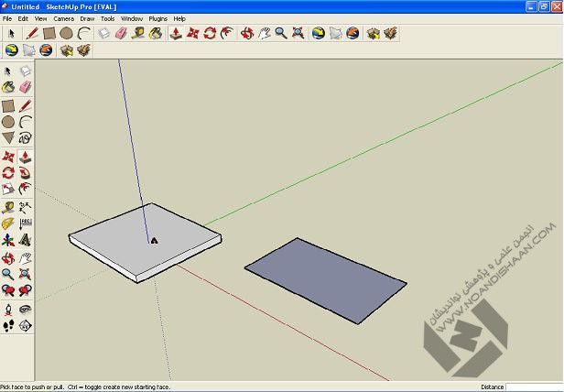Click the flat gray rectangle face
564x392 pixels.
(x=325, y=279)
